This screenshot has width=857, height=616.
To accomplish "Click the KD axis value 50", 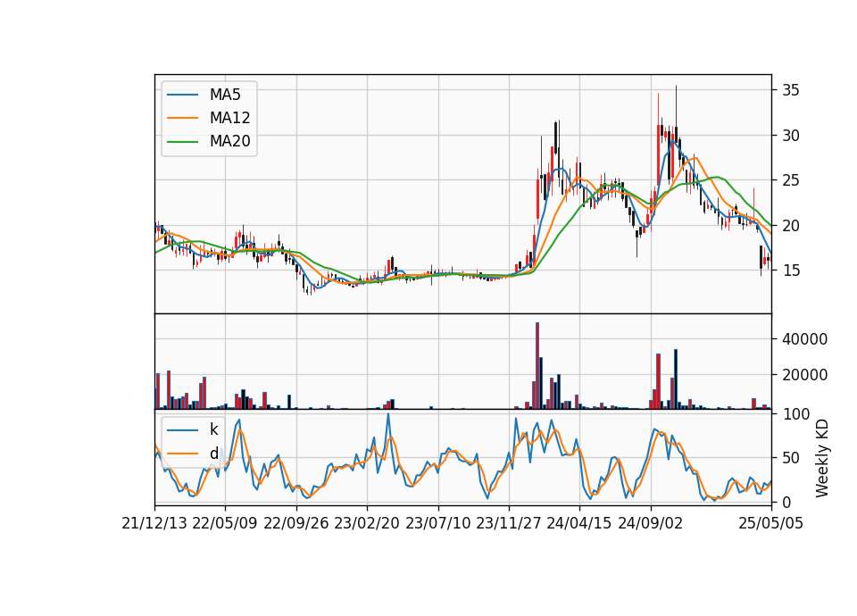I will 790,458.
